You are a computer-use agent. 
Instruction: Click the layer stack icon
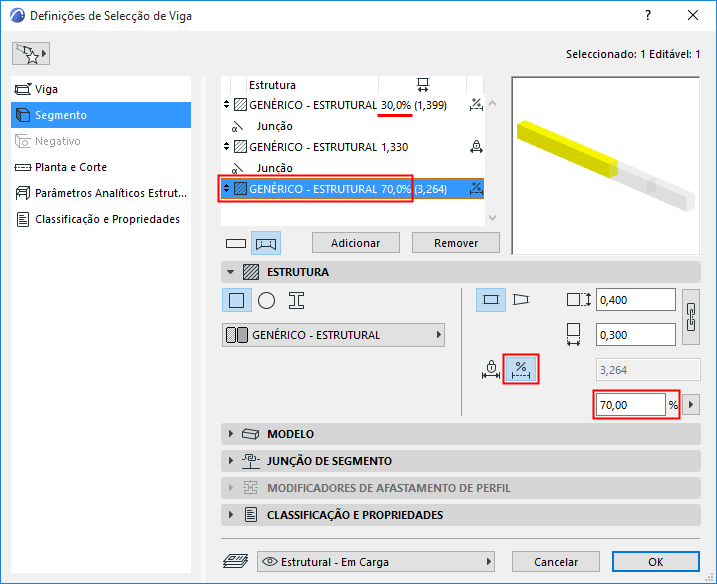pos(235,562)
